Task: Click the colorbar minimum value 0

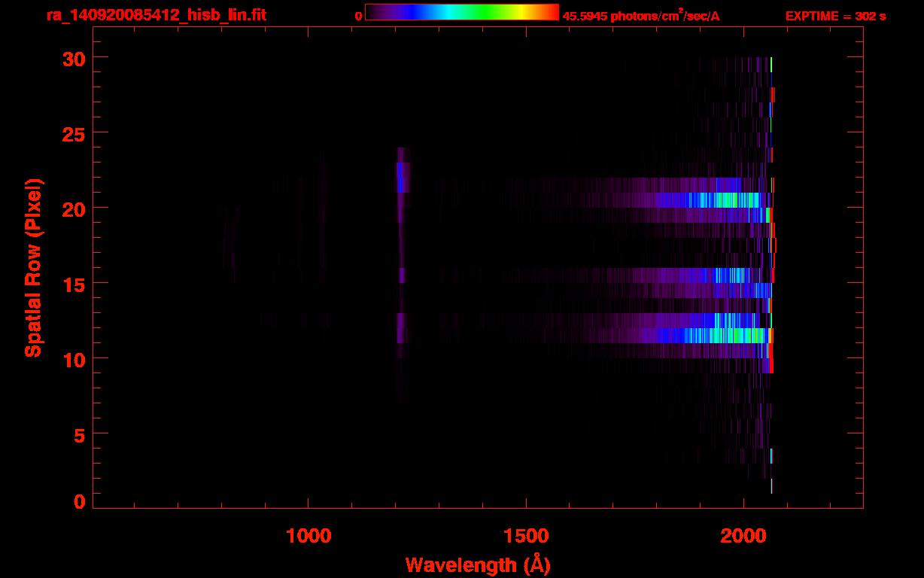Action: click(359, 16)
